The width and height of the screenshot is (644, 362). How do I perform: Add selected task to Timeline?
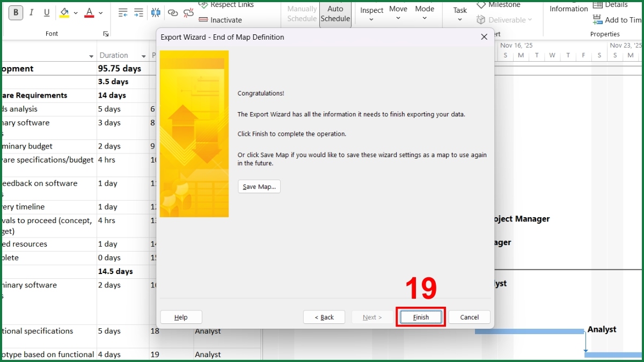coord(617,20)
